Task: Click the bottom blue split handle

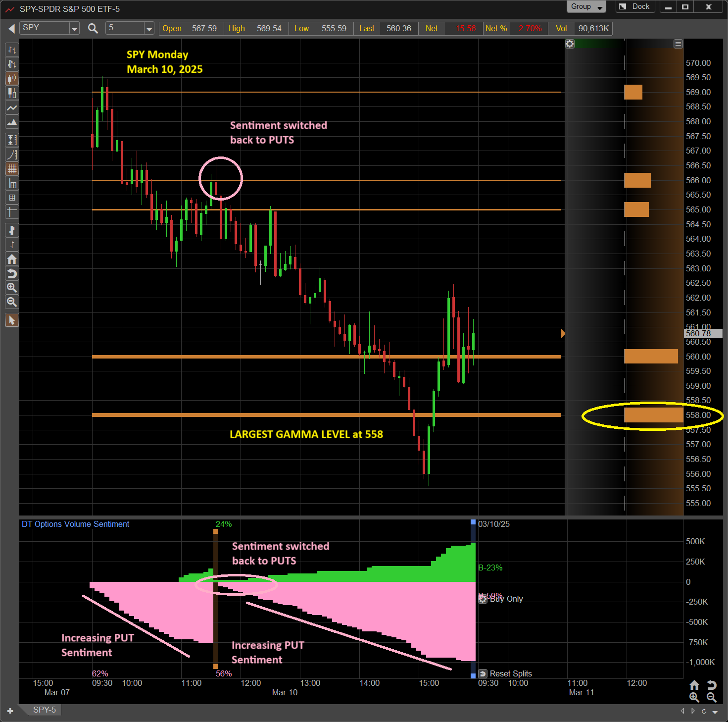Action: tap(473, 675)
